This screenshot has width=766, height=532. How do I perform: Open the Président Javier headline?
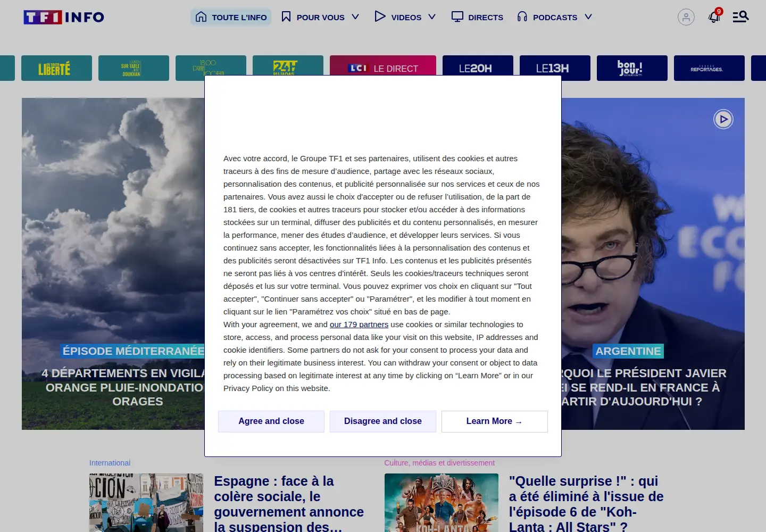point(644,387)
